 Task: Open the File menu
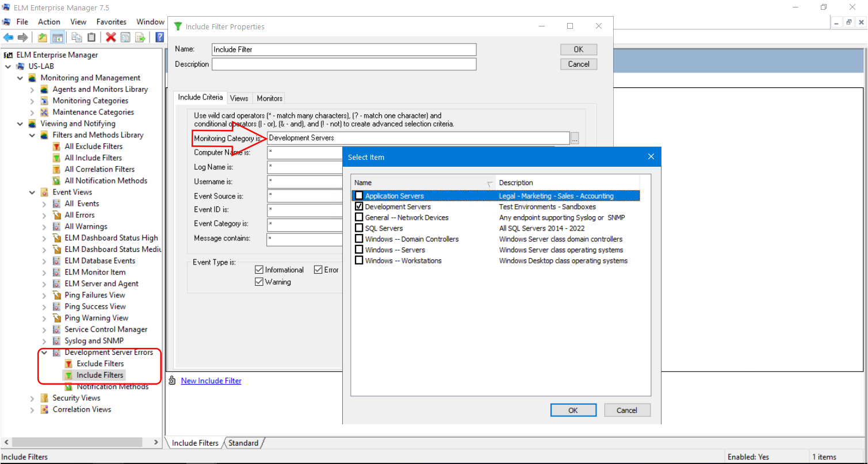tap(22, 22)
